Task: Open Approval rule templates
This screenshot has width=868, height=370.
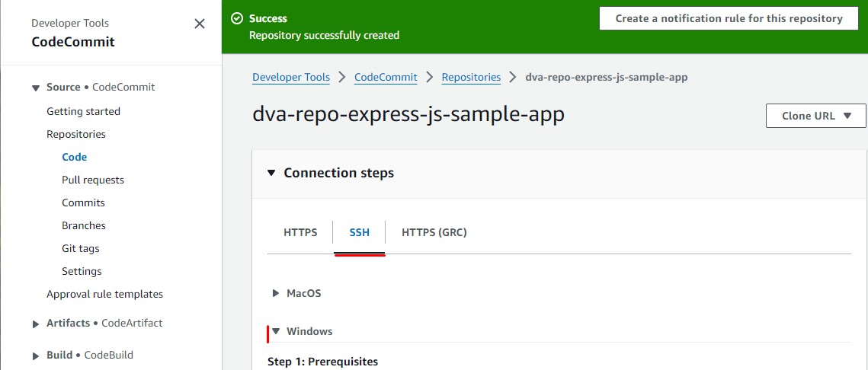Action: pyautogui.click(x=104, y=294)
